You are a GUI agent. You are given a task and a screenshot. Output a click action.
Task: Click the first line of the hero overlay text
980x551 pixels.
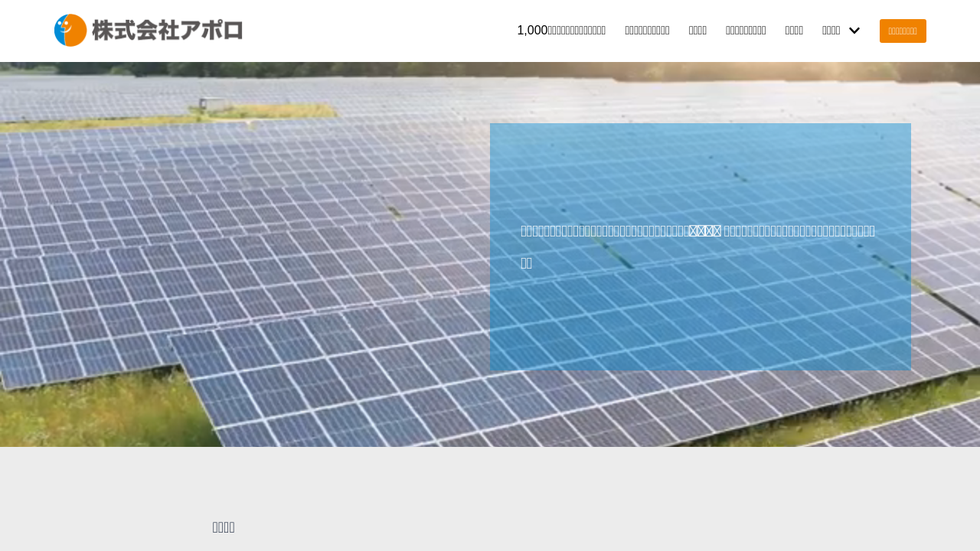pos(605,230)
